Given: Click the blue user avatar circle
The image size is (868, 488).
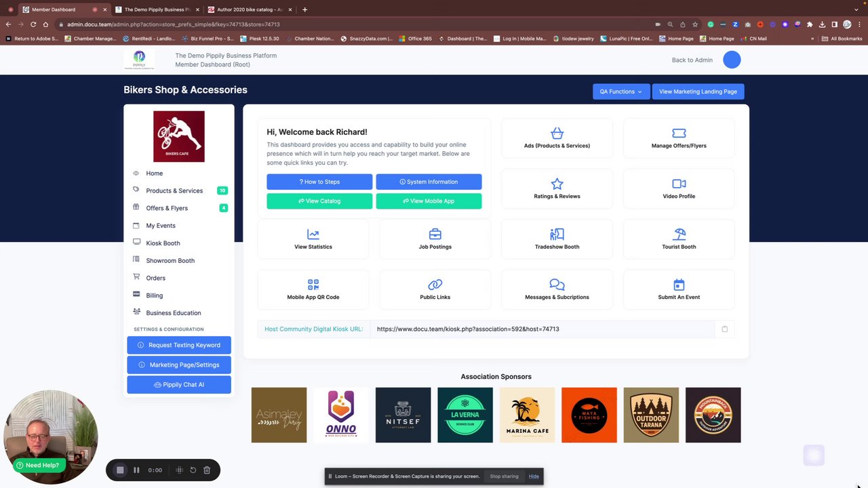Looking at the screenshot, I should 732,60.
